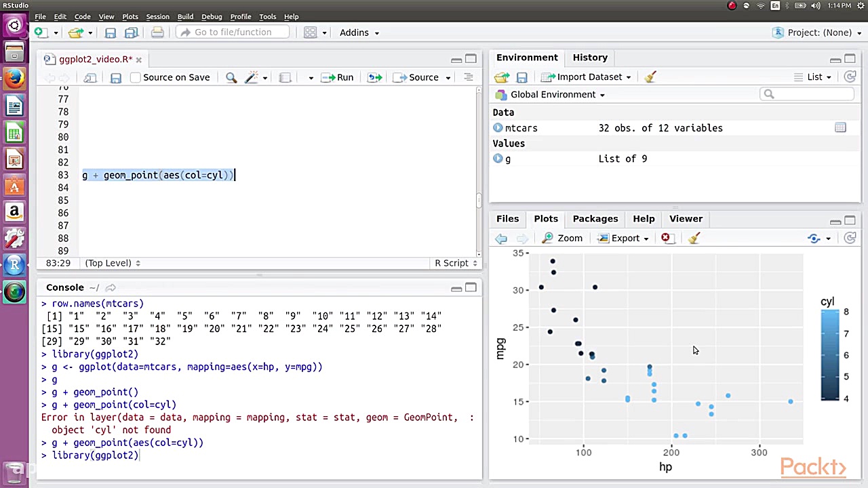Open the Export plot dropdown
The height and width of the screenshot is (488, 868).
click(x=624, y=238)
